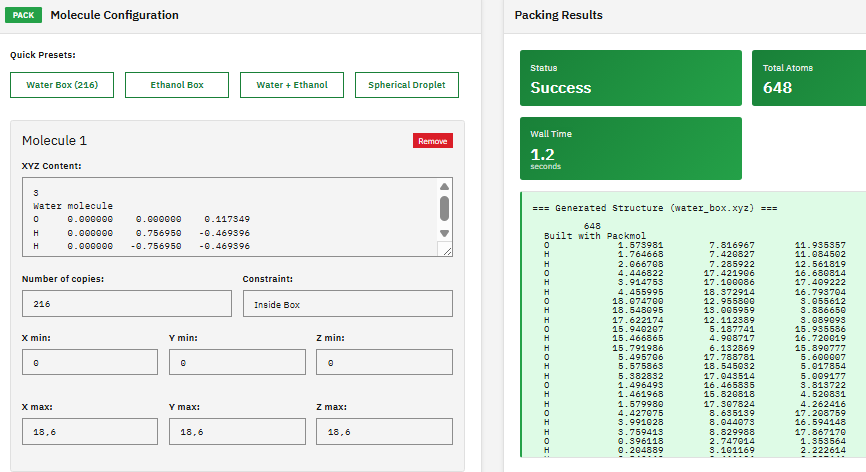
Task: Click into the XYZ Content text area
Action: (230, 218)
